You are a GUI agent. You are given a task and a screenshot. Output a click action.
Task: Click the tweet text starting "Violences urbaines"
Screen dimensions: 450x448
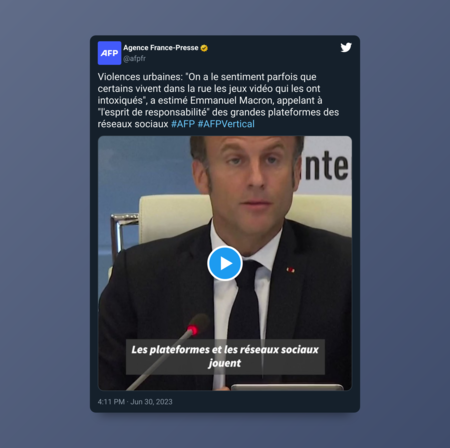pos(218,100)
